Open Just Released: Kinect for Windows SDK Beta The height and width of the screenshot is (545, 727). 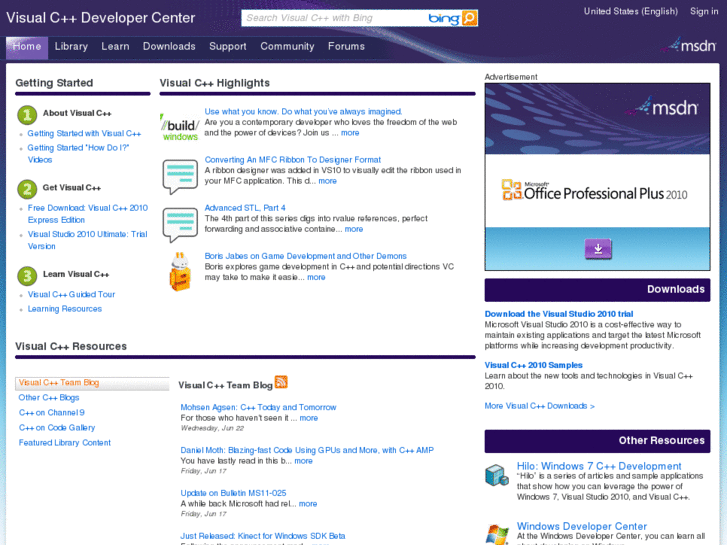pos(262,536)
